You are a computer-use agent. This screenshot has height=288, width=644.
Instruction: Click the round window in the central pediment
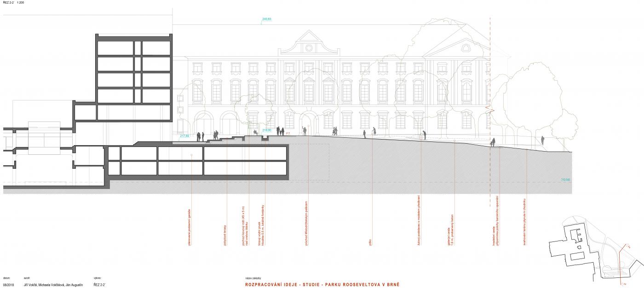tap(309, 48)
